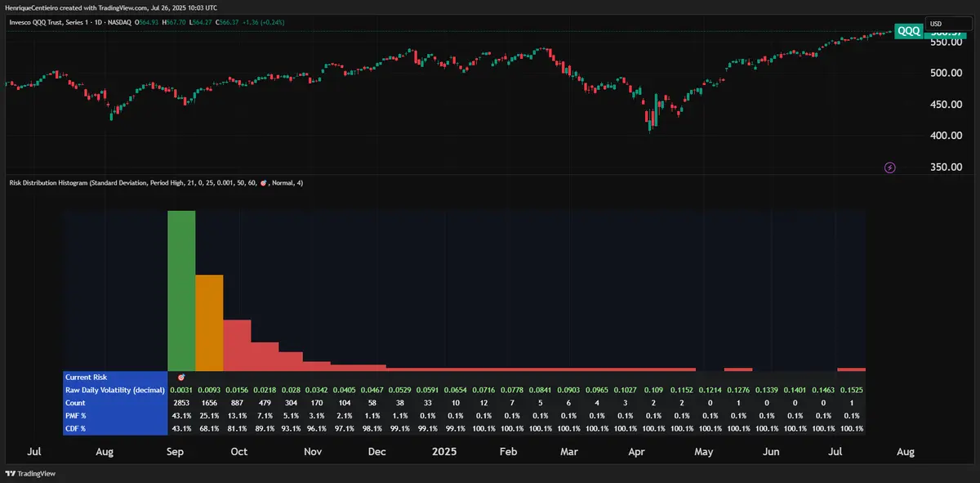Viewport: 980px width, 483px height.
Task: Click the PMF % row header
Action: (x=114, y=417)
